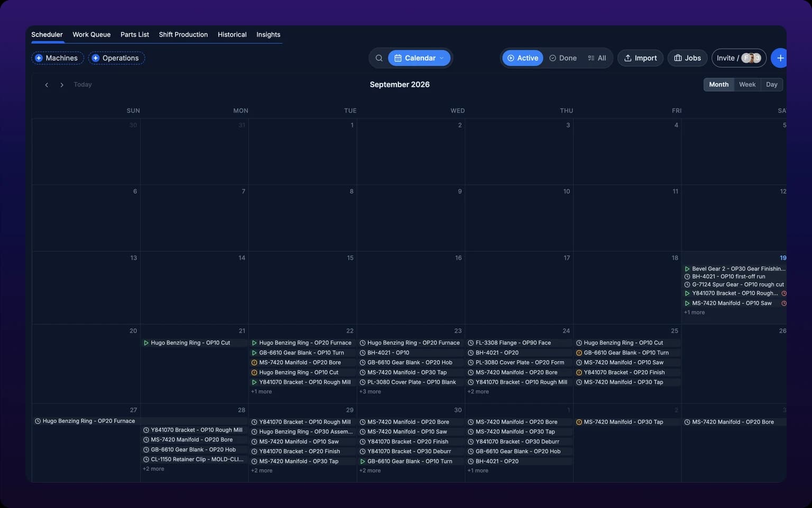Click the clock icon beside BH-4021 - OP10 first-off run
Image resolution: width=812 pixels, height=508 pixels.
(687, 276)
